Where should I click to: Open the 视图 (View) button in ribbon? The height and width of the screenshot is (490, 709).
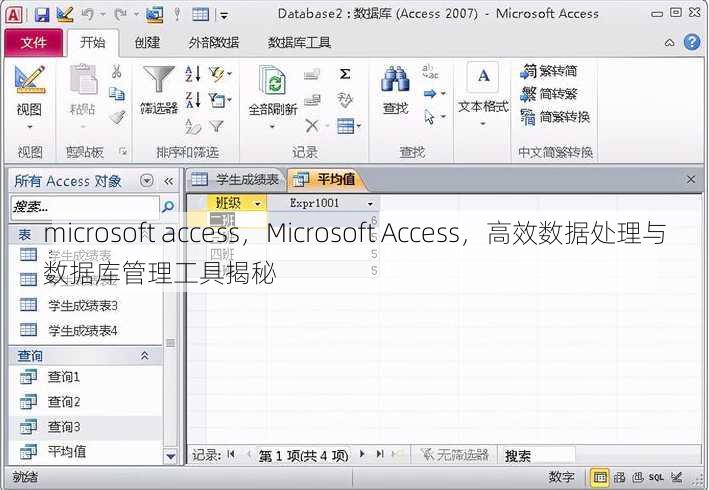pyautogui.click(x=29, y=97)
